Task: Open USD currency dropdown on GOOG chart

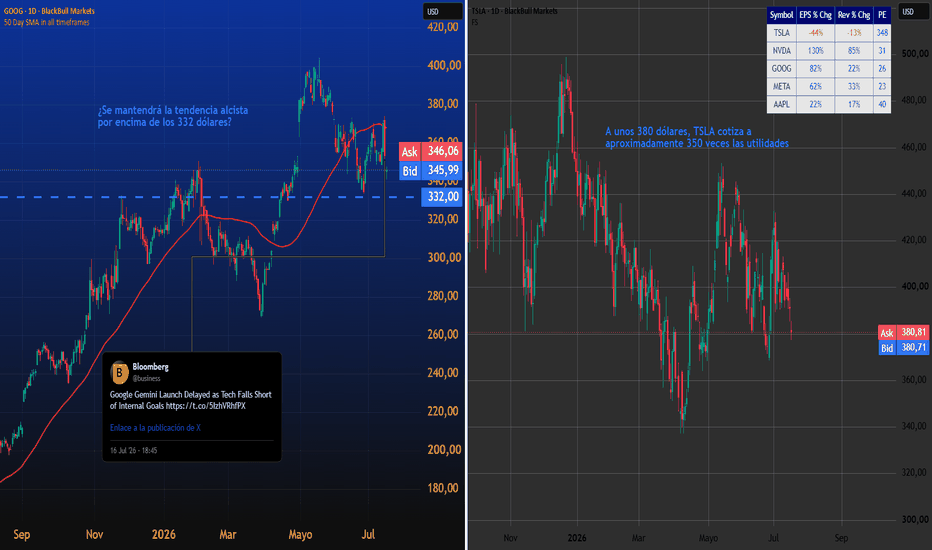Action: point(442,11)
